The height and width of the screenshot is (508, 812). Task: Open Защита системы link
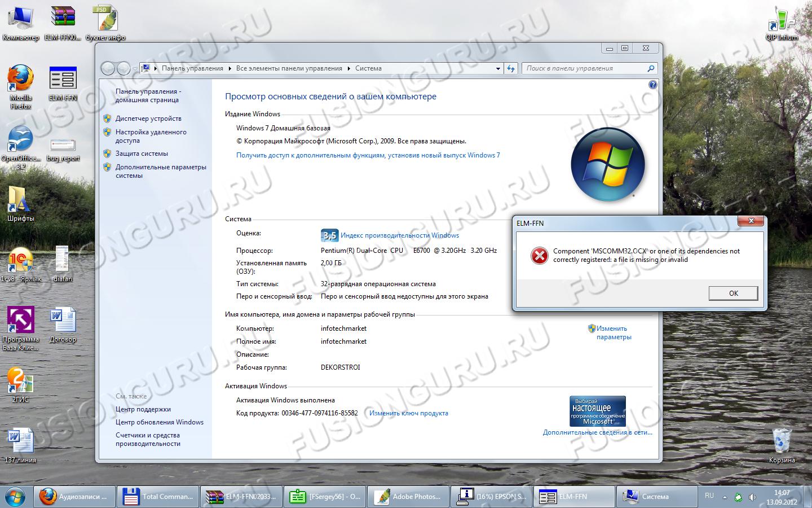(142, 154)
